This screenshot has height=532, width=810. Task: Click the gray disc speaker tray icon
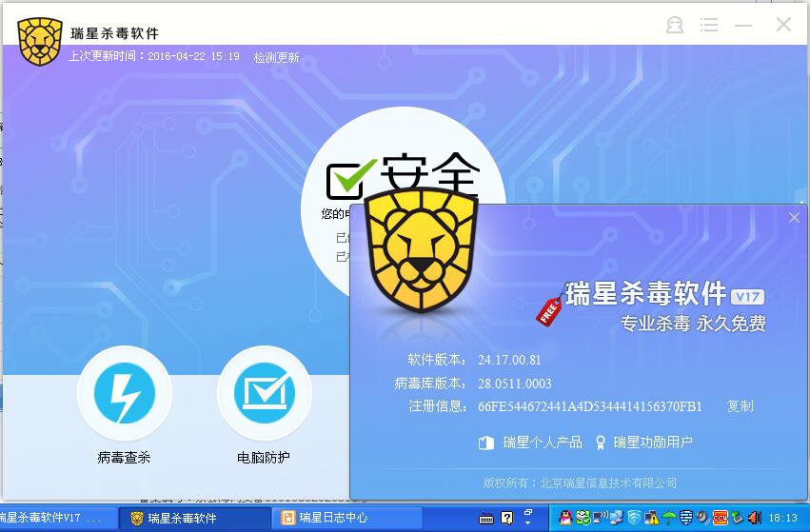pos(703,518)
